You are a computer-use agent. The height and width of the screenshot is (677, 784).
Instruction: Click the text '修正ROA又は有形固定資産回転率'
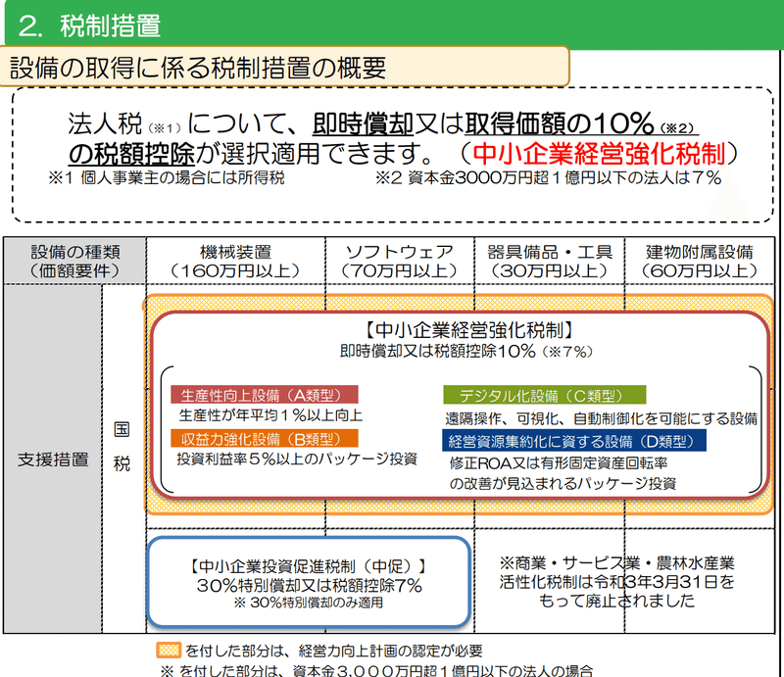[x=559, y=463]
